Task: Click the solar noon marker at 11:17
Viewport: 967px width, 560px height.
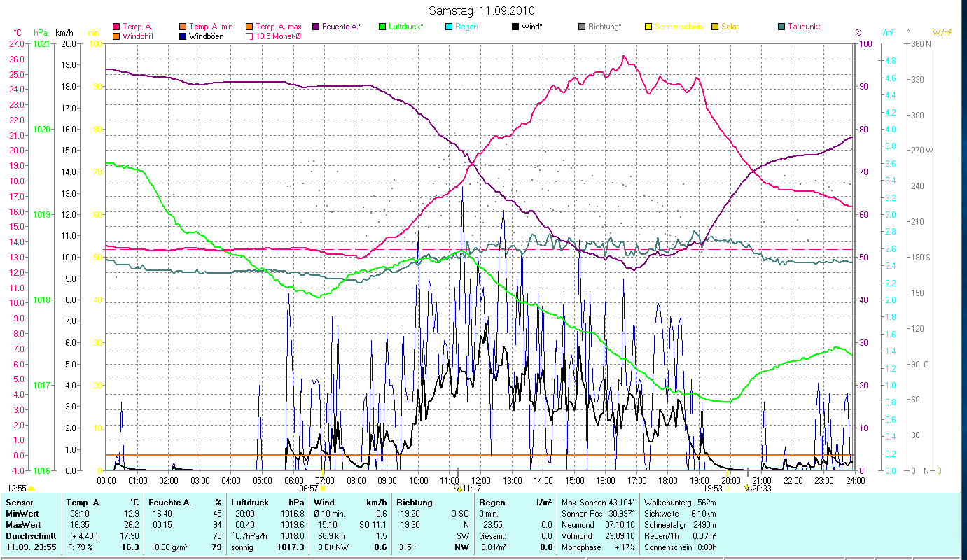Action: (x=459, y=489)
